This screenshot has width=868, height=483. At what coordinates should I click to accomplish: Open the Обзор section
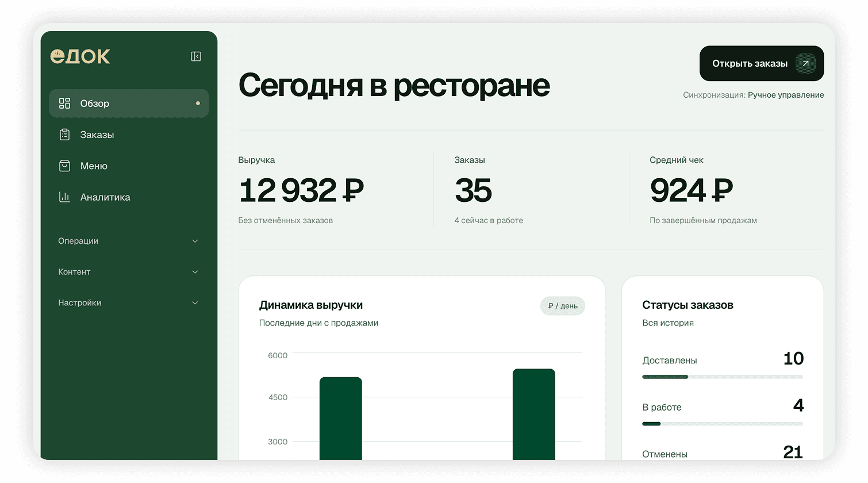[x=129, y=103]
